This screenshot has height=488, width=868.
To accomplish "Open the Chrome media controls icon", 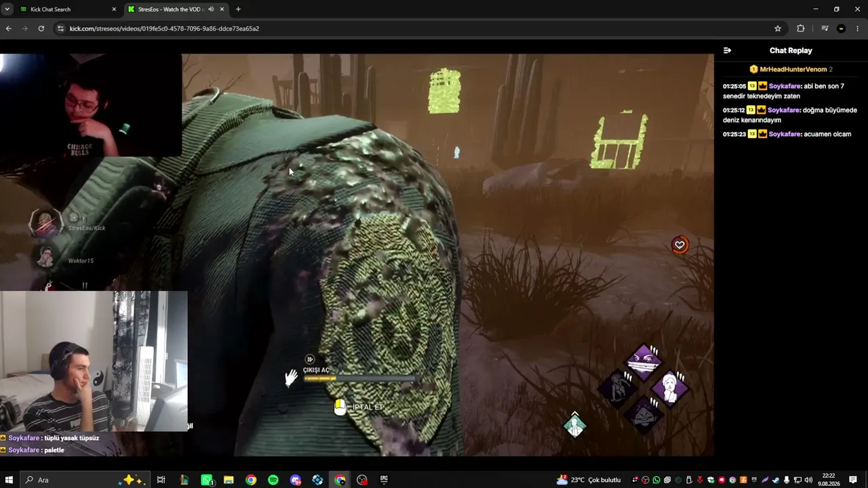I will [825, 28].
